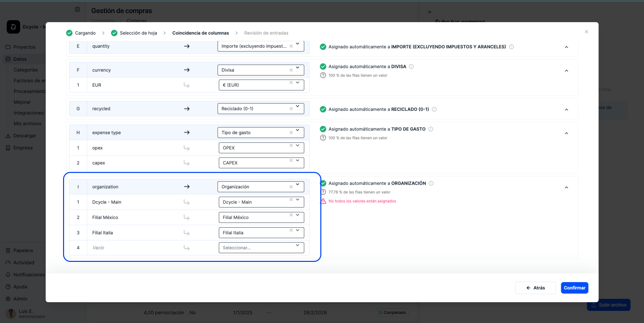Clear the Importe column mapping
The height and width of the screenshot is (323, 644).
(x=291, y=46)
